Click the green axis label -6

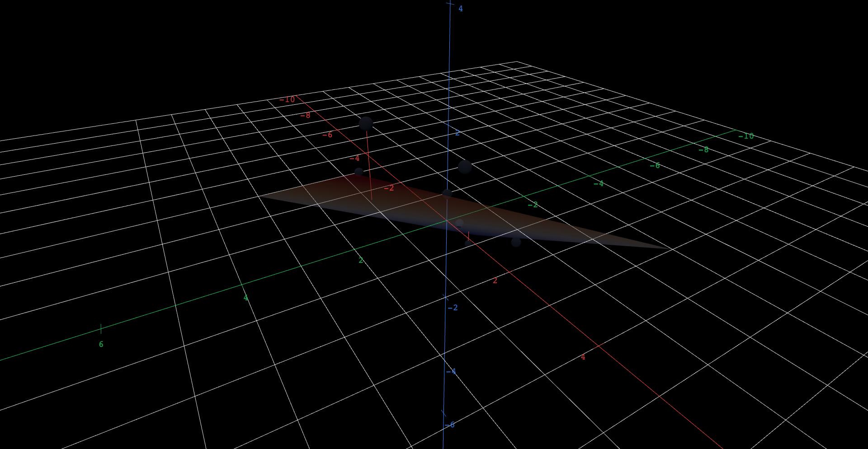click(655, 166)
